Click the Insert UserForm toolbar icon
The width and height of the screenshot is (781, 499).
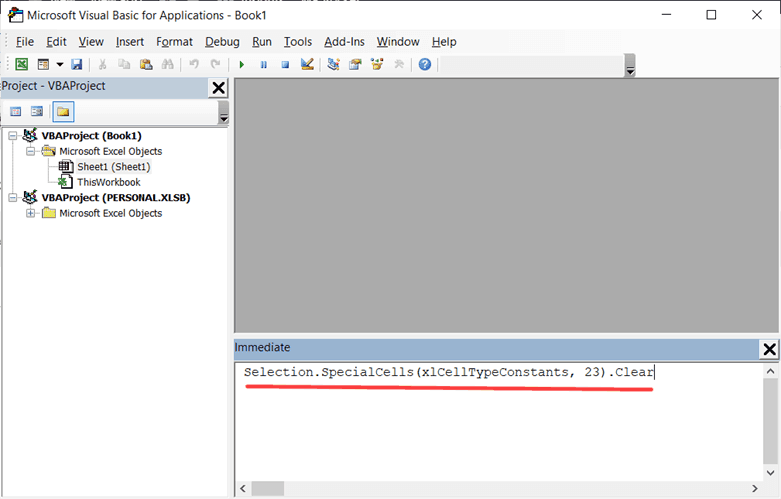[43, 64]
